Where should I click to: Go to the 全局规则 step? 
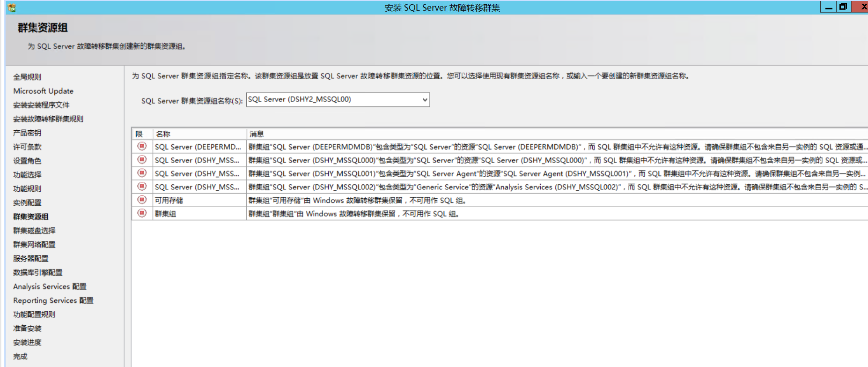27,77
